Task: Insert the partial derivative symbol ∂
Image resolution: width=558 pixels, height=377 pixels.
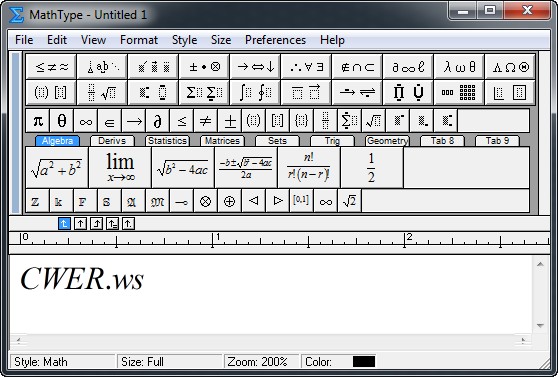Action: (157, 121)
